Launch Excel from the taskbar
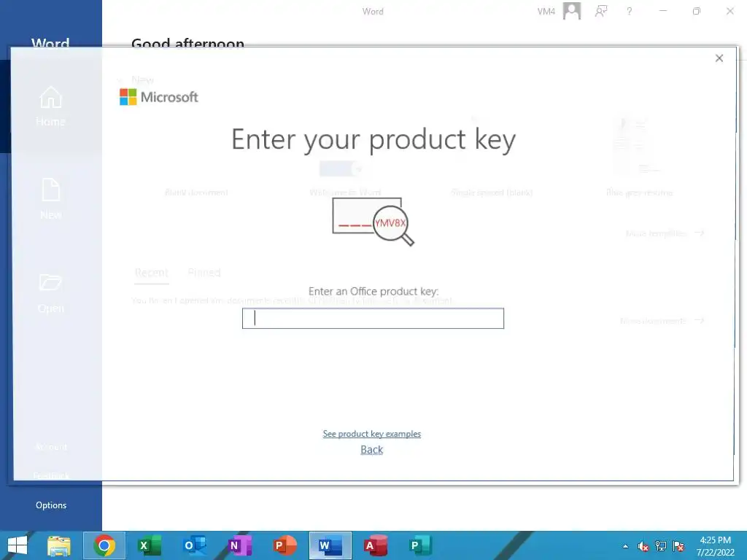This screenshot has width=747, height=560. [150, 545]
